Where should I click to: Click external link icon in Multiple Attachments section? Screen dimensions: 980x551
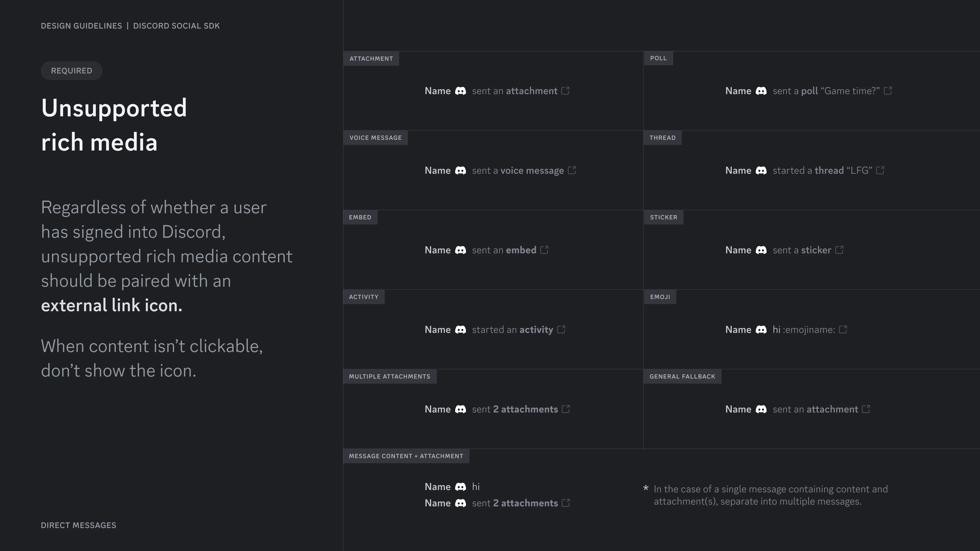pyautogui.click(x=566, y=409)
